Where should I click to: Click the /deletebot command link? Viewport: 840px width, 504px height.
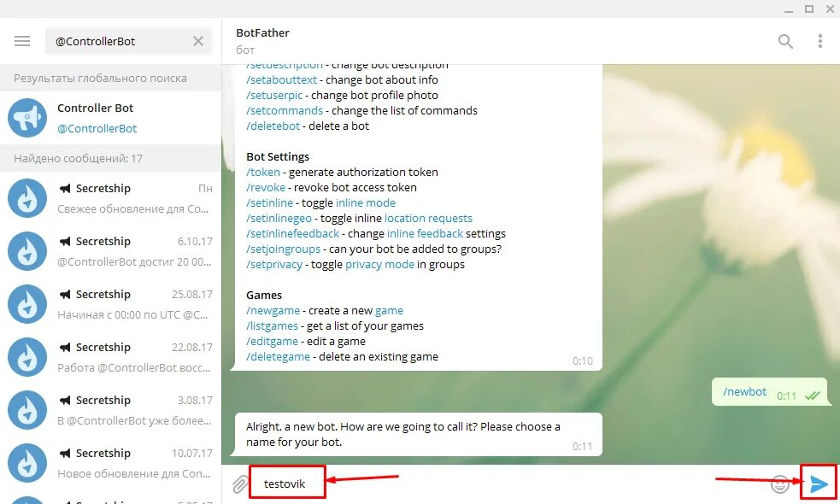273,126
